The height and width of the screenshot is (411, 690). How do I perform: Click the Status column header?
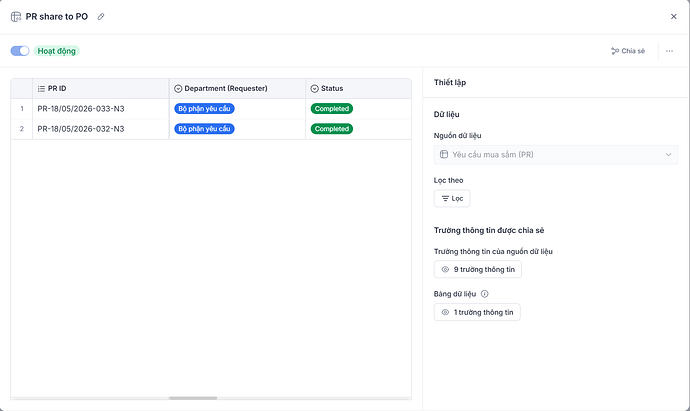tap(359, 88)
